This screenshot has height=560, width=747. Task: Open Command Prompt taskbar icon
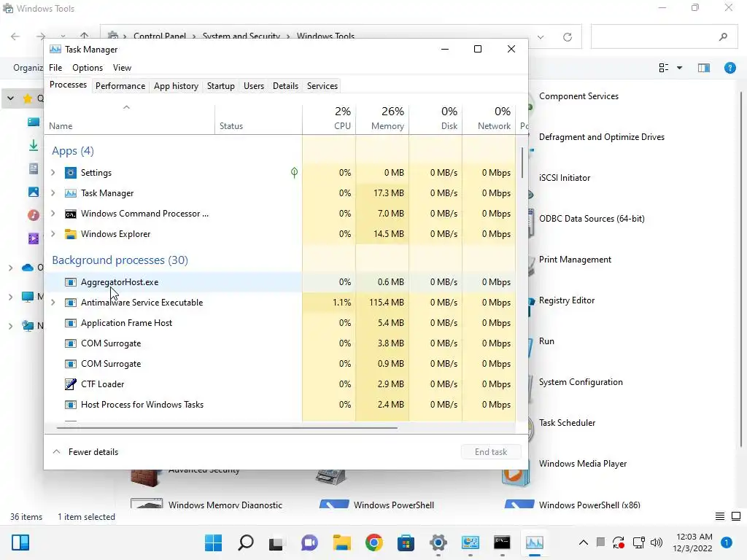pyautogui.click(x=502, y=542)
